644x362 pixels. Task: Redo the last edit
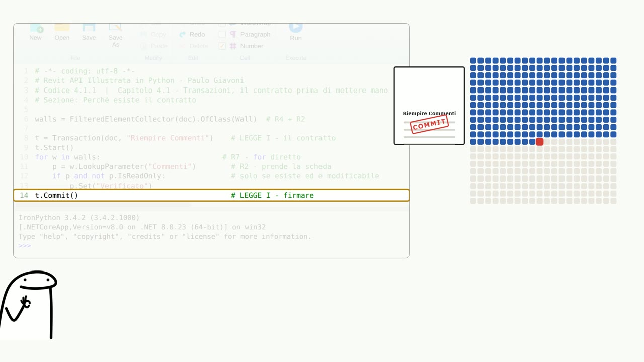tap(192, 34)
